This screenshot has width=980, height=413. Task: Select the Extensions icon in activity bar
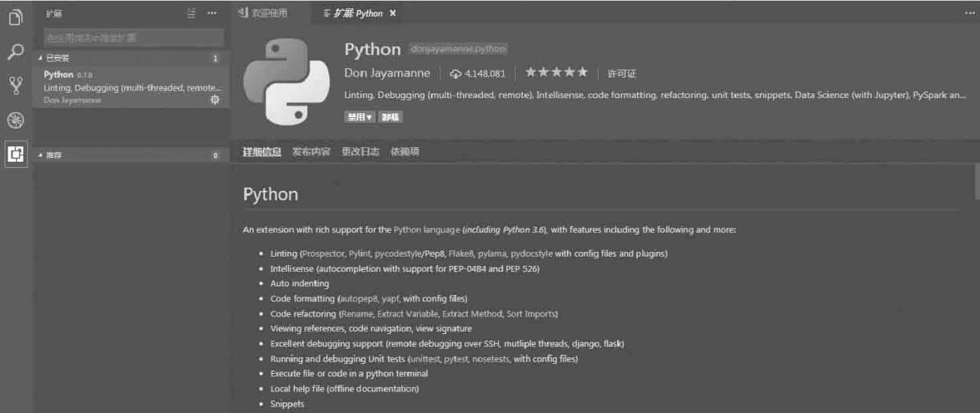15,154
